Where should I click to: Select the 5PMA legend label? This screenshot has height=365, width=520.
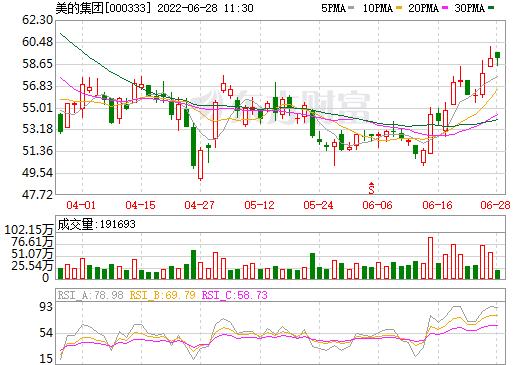tap(333, 8)
